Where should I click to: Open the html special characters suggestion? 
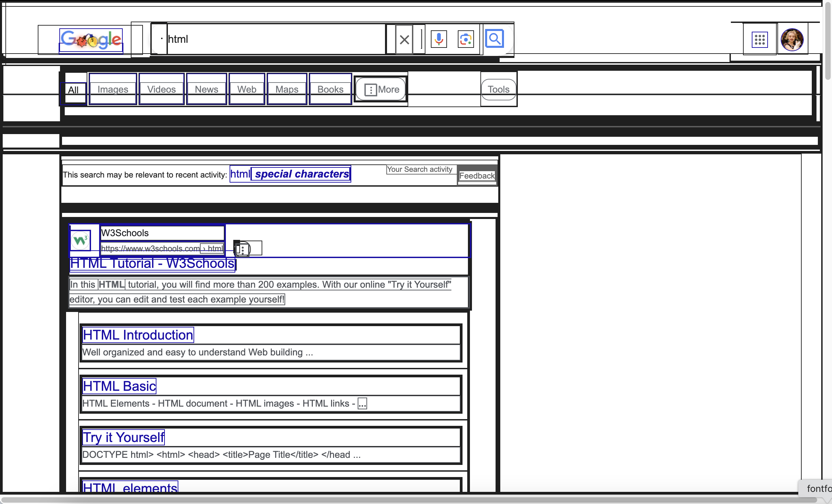[290, 174]
